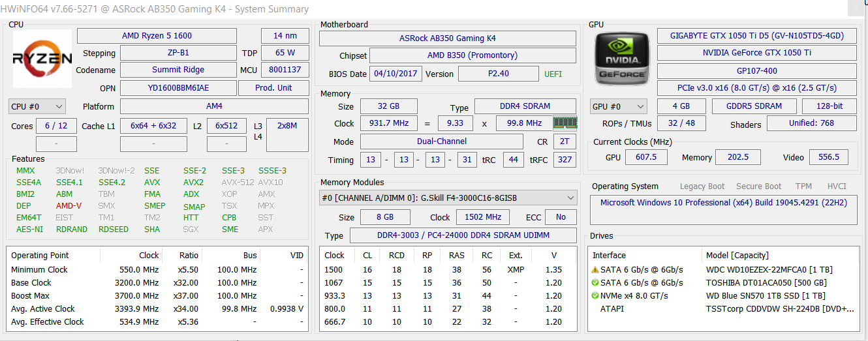Click the module clock 1502 MHz field

484,217
